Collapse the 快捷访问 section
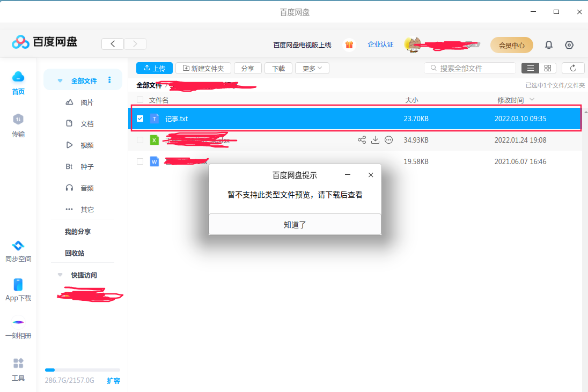 tap(60, 275)
